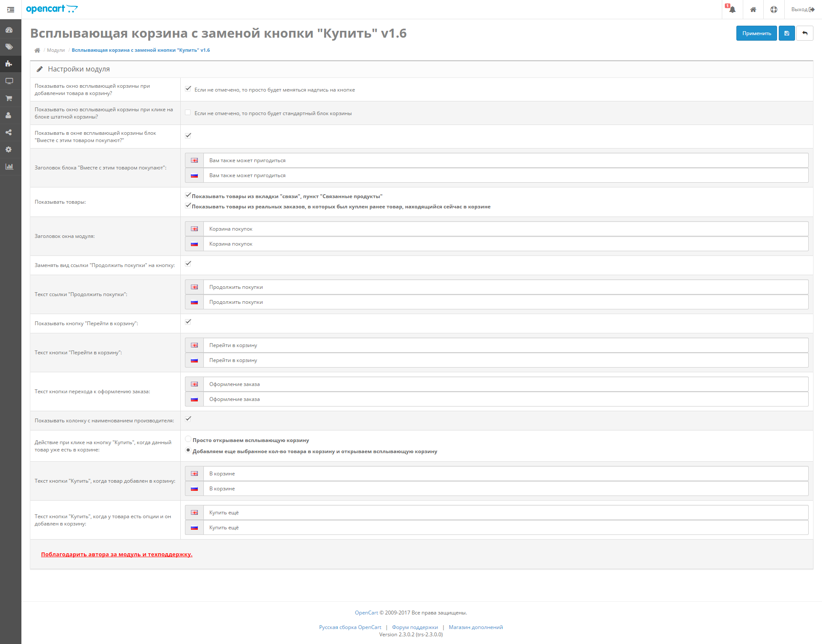822x644 pixels.
Task: Click the Применить button
Action: pyautogui.click(x=756, y=33)
